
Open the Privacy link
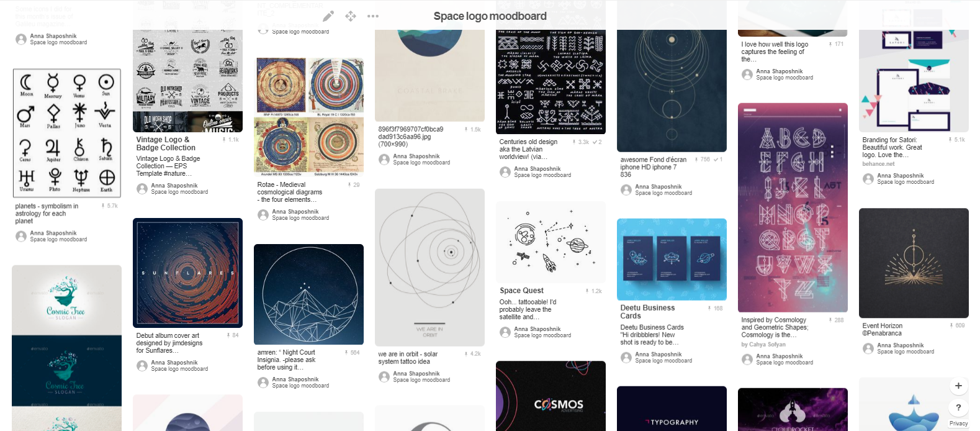coord(958,424)
